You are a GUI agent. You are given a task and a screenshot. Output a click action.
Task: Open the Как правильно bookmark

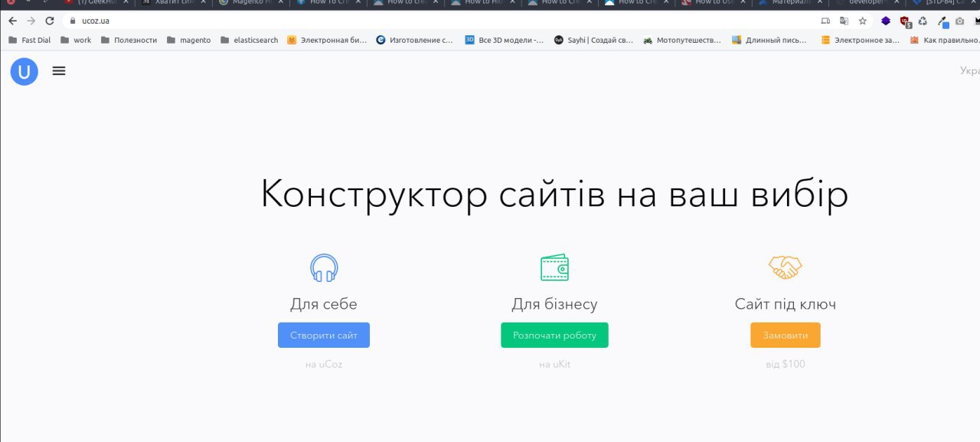coord(945,40)
